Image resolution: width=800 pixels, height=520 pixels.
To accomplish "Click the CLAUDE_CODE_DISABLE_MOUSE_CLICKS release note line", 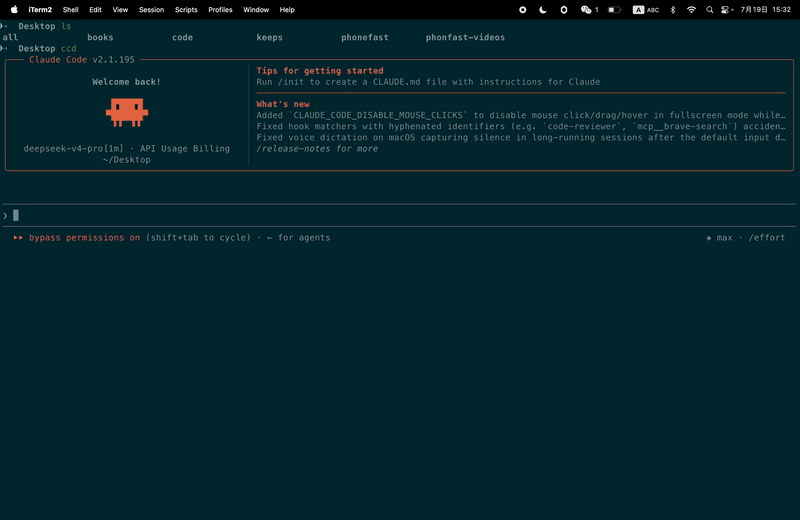I will coord(521,115).
